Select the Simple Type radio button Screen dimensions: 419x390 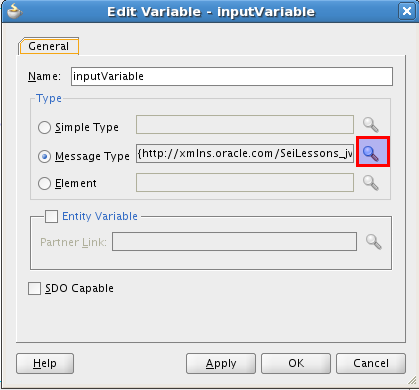coord(44,127)
